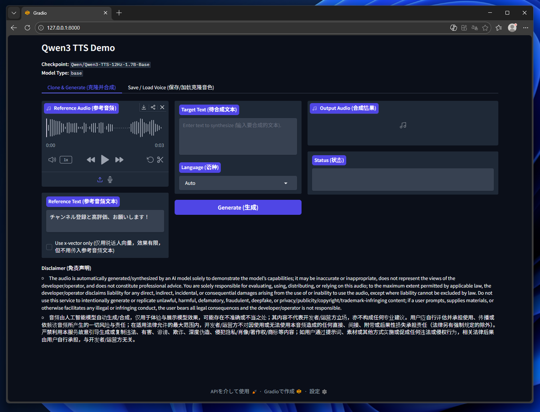Reload the current page
The height and width of the screenshot is (412, 540).
(x=27, y=28)
